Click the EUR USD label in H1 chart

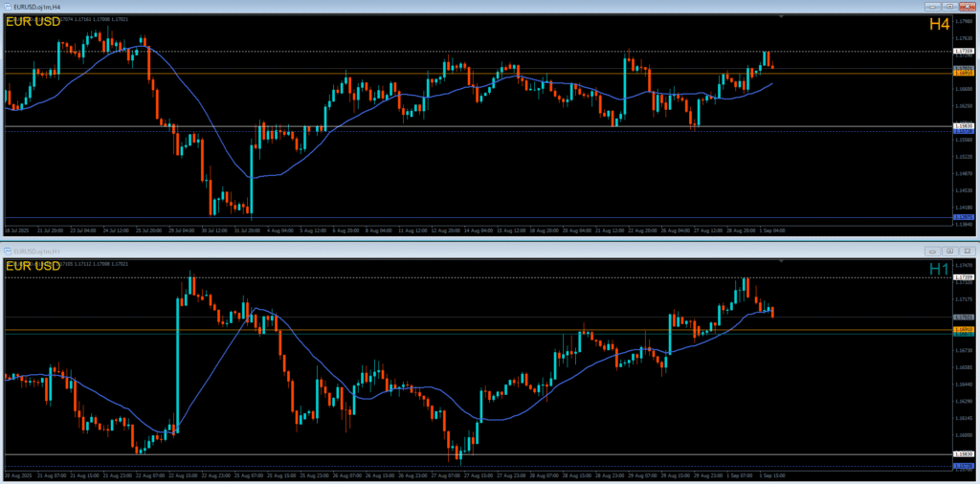click(x=33, y=266)
